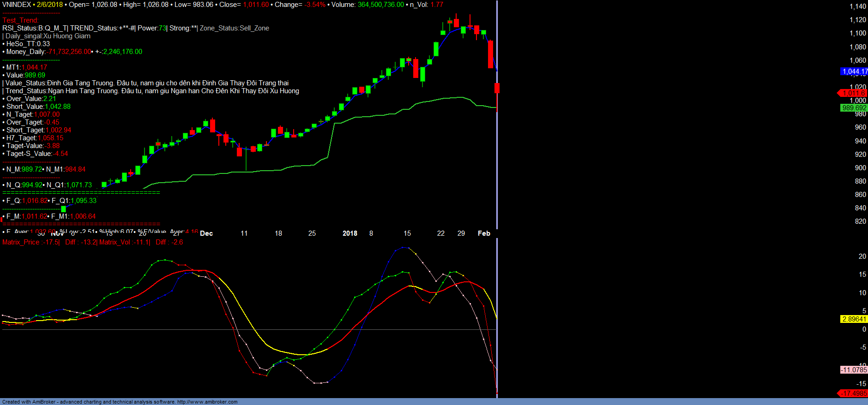This screenshot has height=405, width=868.
Task: Click the 1,100 level on price axis
Action: [x=858, y=33]
